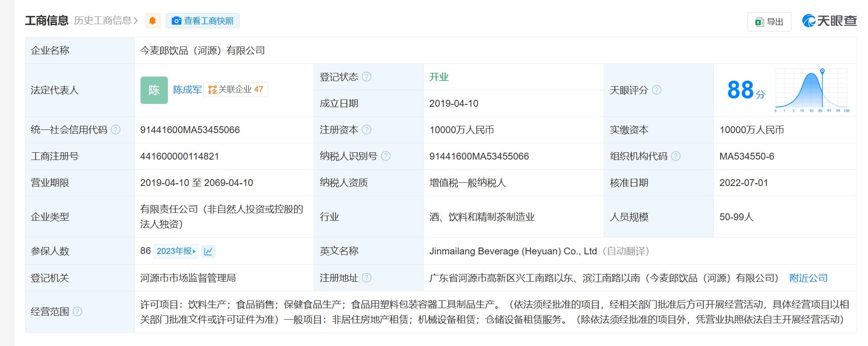Viewport: 868px width, 346px height.
Task: Click the 开业 registration status text
Action: [439, 77]
